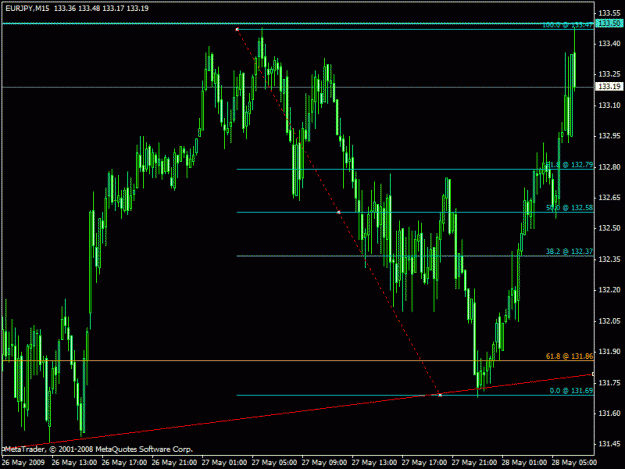Image resolution: width=625 pixels, height=469 pixels.
Task: Click the '100.0 @ 133.47' Fibonacci label
Action: [x=568, y=25]
